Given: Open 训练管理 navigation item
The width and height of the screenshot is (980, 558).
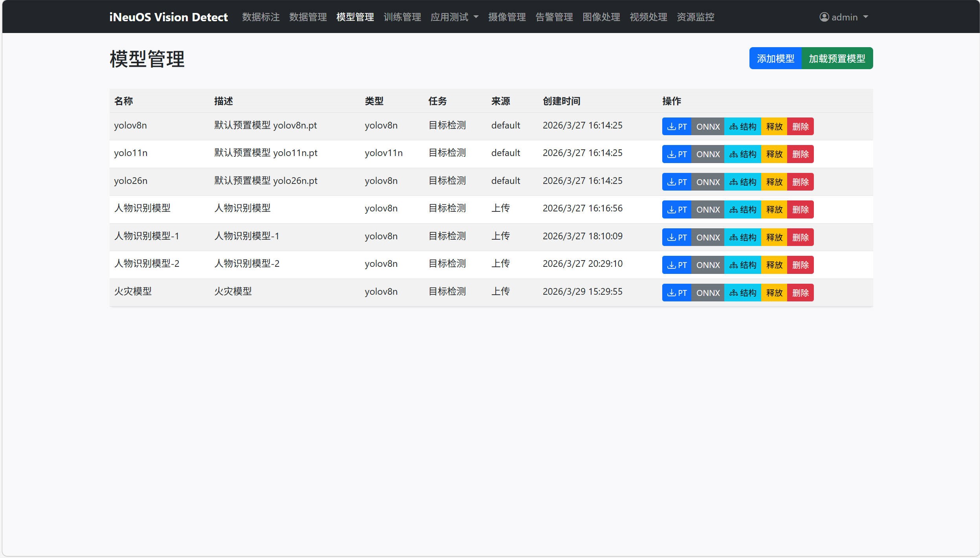Looking at the screenshot, I should pos(402,17).
